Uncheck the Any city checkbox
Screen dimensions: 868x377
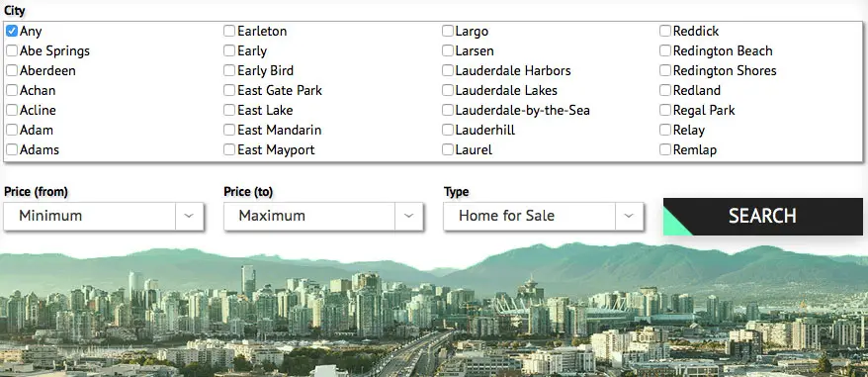click(12, 31)
